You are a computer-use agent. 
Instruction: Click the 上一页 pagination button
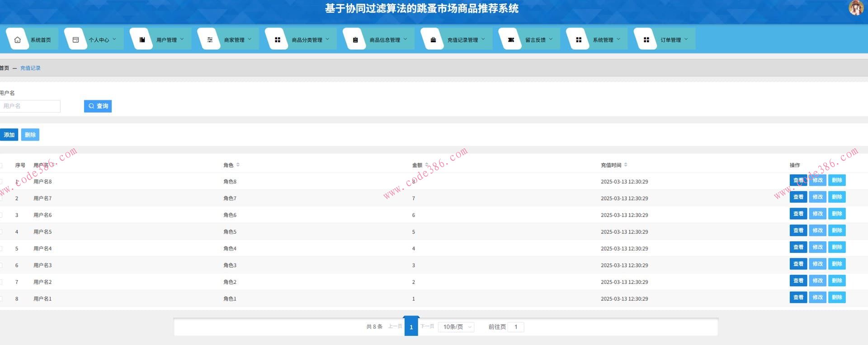(x=395, y=326)
